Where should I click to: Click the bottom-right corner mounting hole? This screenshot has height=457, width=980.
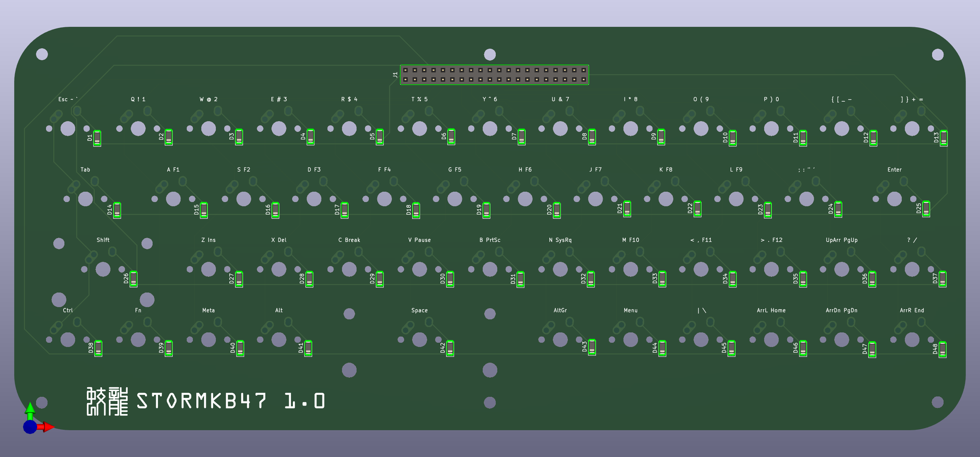pos(937,402)
